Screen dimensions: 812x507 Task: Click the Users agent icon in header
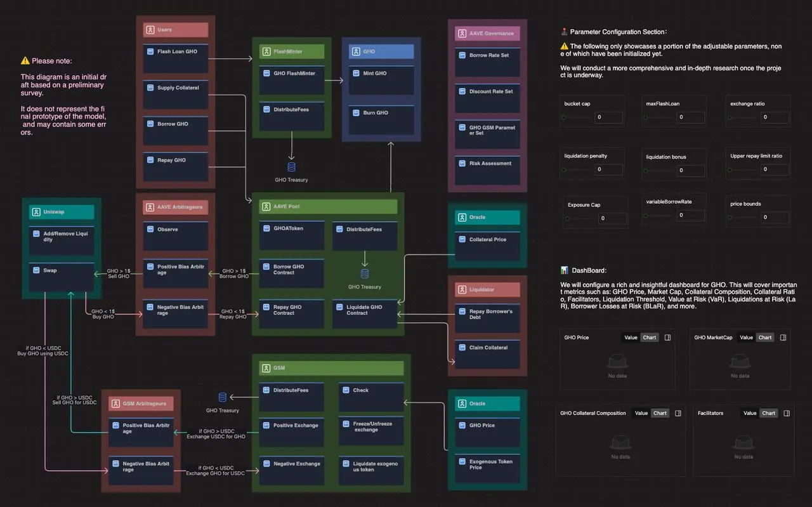(x=150, y=30)
